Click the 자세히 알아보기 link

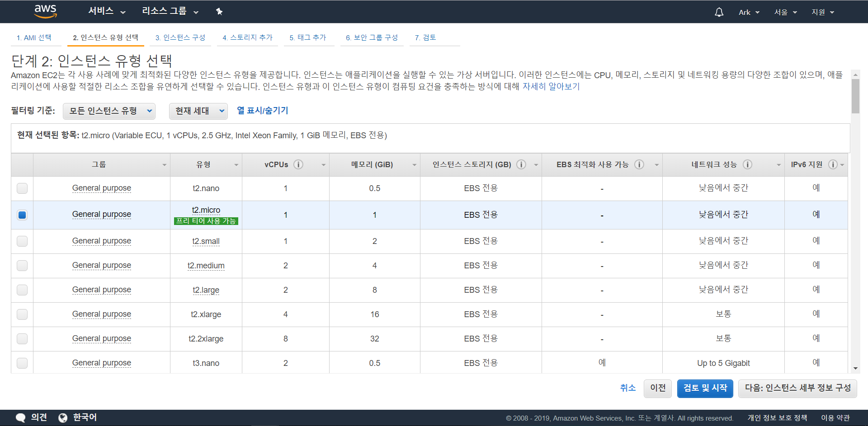click(551, 86)
